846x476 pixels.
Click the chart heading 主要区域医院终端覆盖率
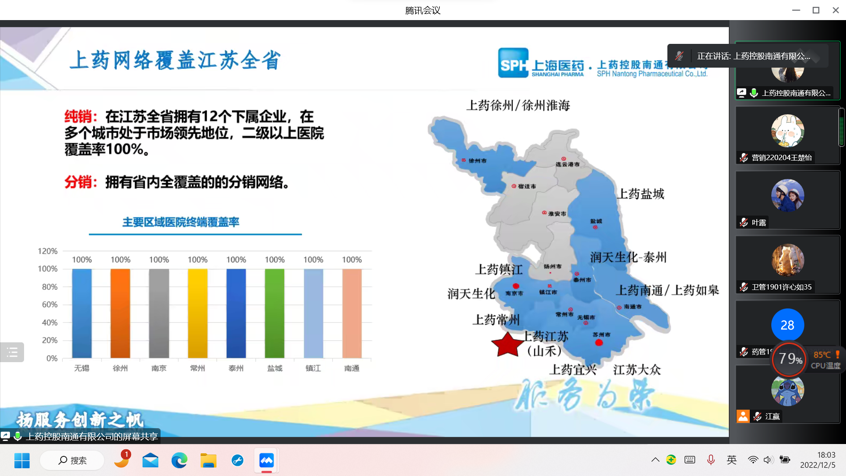click(x=181, y=222)
